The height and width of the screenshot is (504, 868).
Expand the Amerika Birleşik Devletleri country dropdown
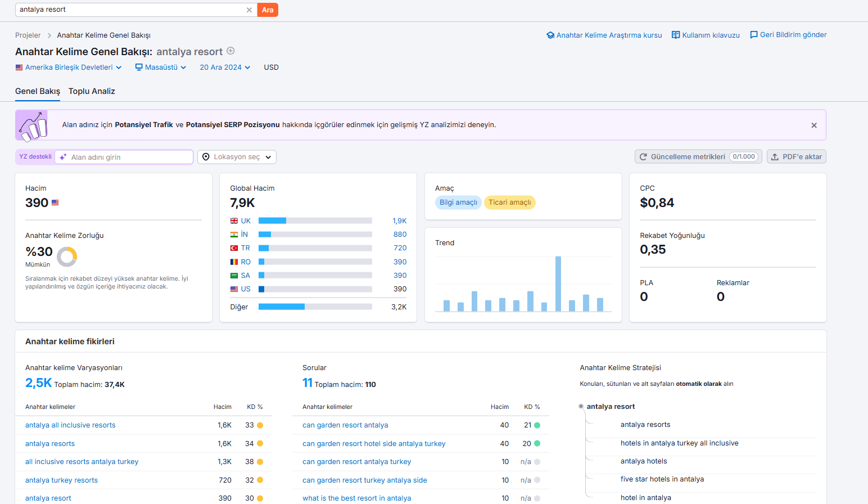coord(69,67)
